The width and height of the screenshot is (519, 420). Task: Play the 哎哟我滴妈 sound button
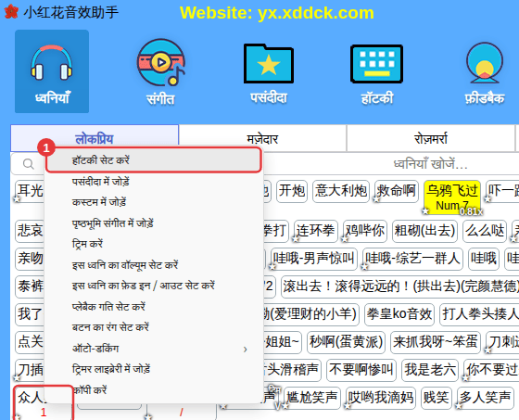381,398
